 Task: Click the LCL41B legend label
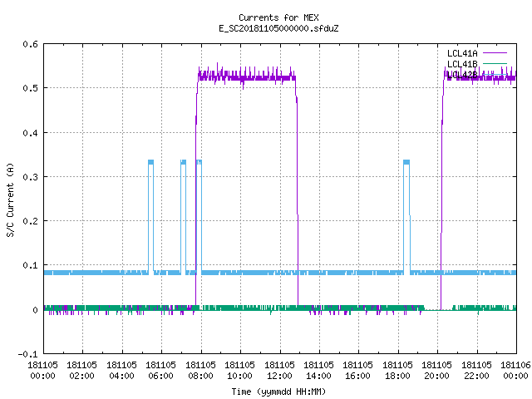[462, 64]
